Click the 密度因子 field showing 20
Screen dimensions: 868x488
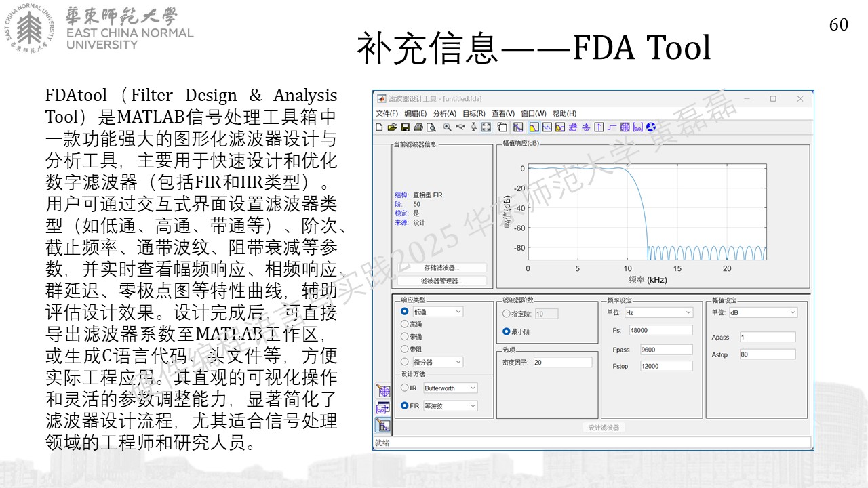pos(562,363)
